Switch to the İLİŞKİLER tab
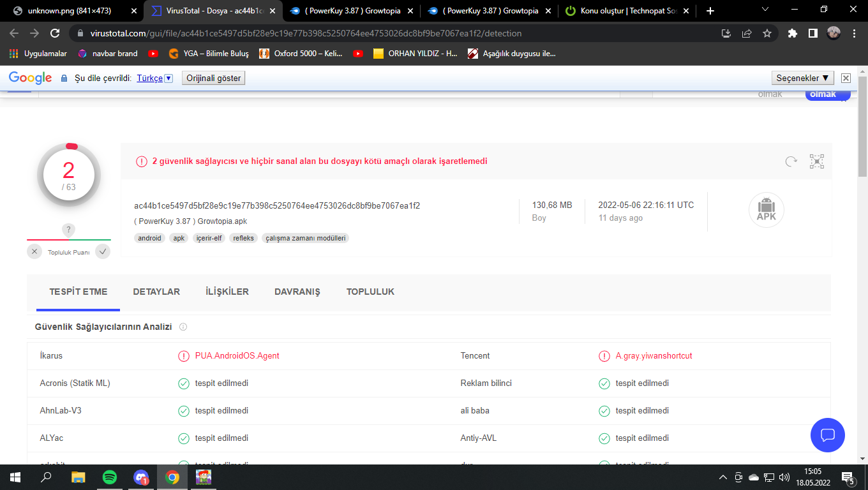The width and height of the screenshot is (868, 490). pyautogui.click(x=227, y=292)
